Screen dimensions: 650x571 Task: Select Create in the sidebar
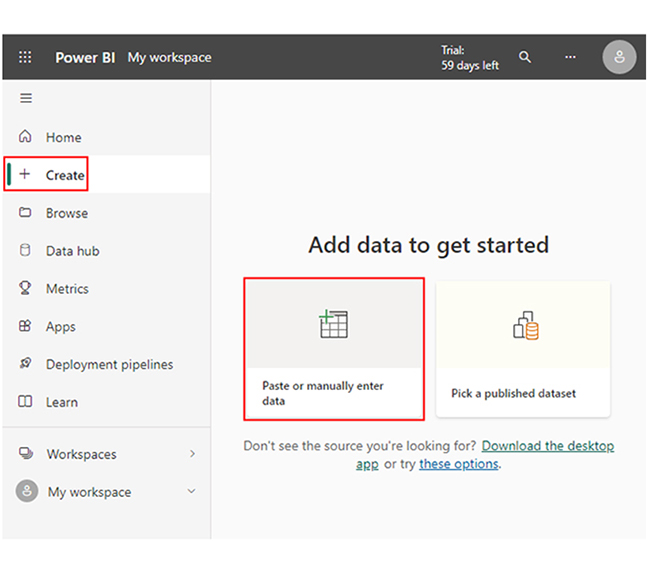tap(65, 175)
